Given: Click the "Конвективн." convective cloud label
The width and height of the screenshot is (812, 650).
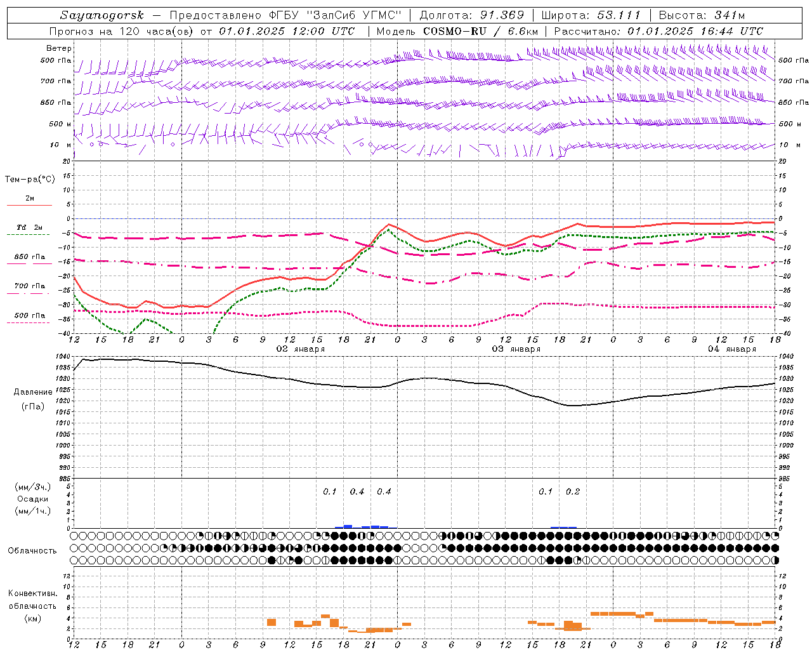Looking at the screenshot, I should pyautogui.click(x=33, y=594).
